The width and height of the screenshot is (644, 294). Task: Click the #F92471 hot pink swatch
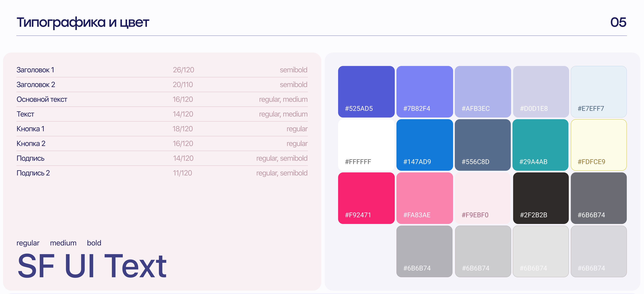point(366,198)
